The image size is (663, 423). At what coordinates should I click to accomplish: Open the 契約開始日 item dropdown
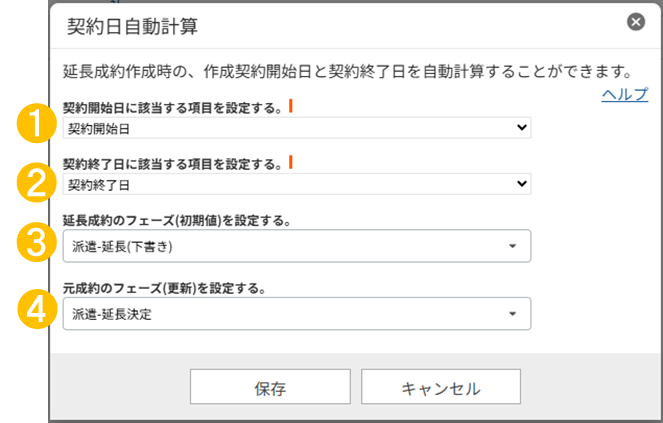coord(296,128)
